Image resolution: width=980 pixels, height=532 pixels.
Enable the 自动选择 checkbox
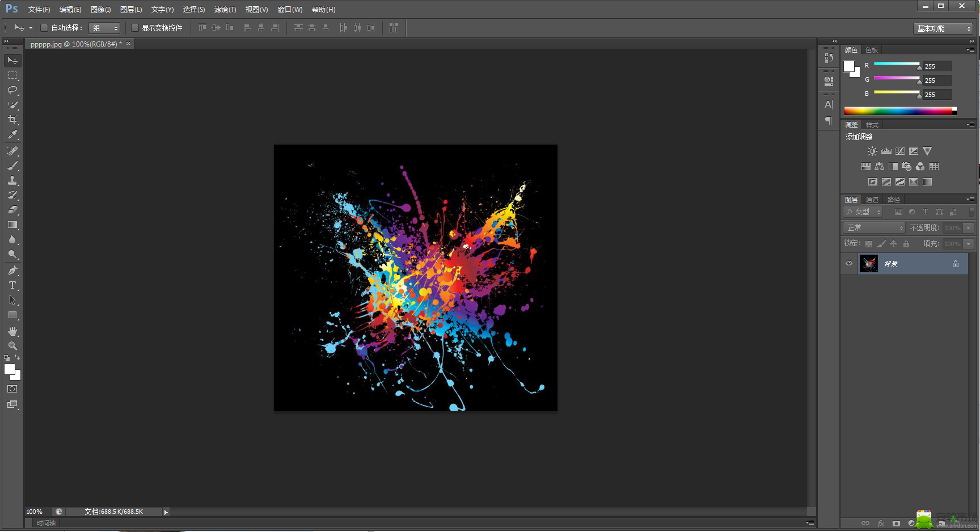[x=44, y=28]
